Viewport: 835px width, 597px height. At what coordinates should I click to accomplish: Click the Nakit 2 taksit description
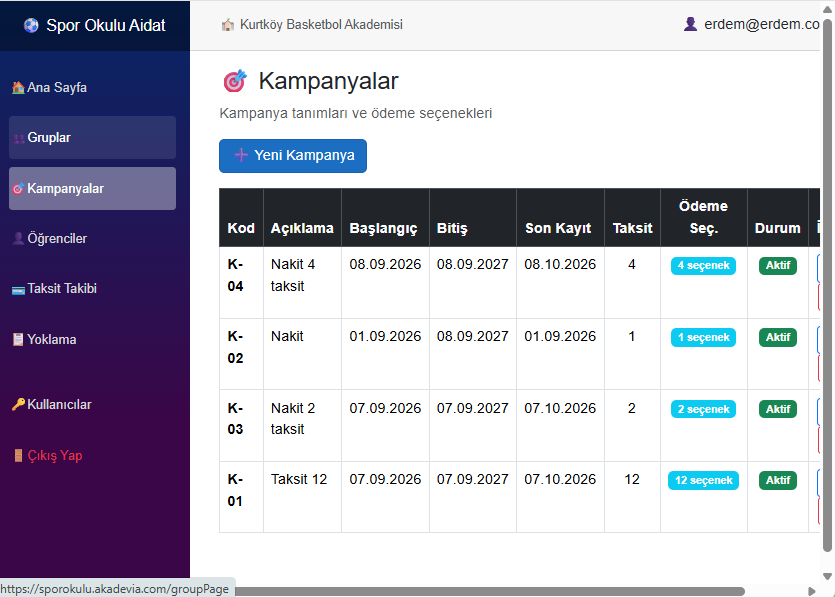click(x=293, y=419)
